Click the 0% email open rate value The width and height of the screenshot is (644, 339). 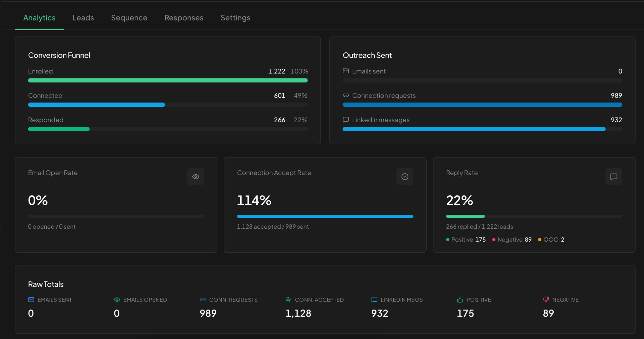pyautogui.click(x=38, y=200)
